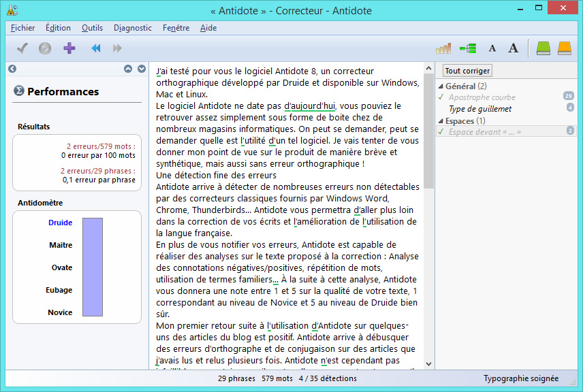The height and width of the screenshot is (392, 583).
Task: Click '0,1 erreur par phrase' text
Action: point(99,180)
